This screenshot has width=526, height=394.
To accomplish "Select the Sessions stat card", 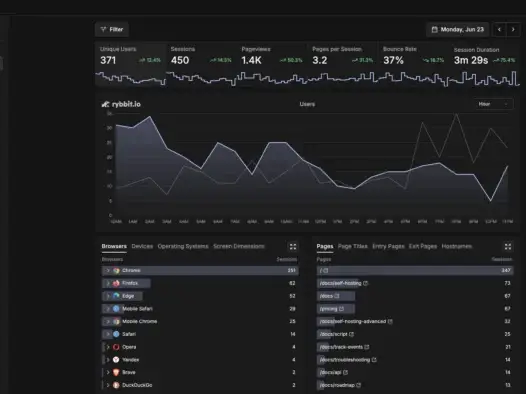I will pos(201,64).
